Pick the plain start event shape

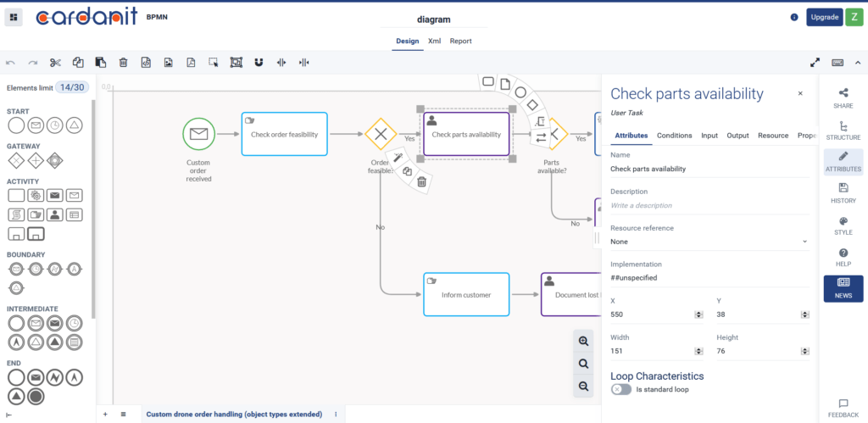point(17,125)
